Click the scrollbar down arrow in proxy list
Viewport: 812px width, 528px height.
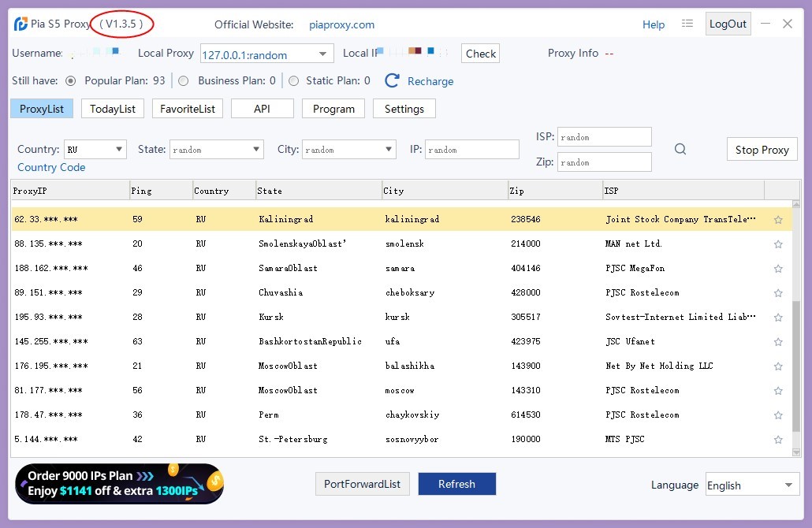tap(796, 452)
